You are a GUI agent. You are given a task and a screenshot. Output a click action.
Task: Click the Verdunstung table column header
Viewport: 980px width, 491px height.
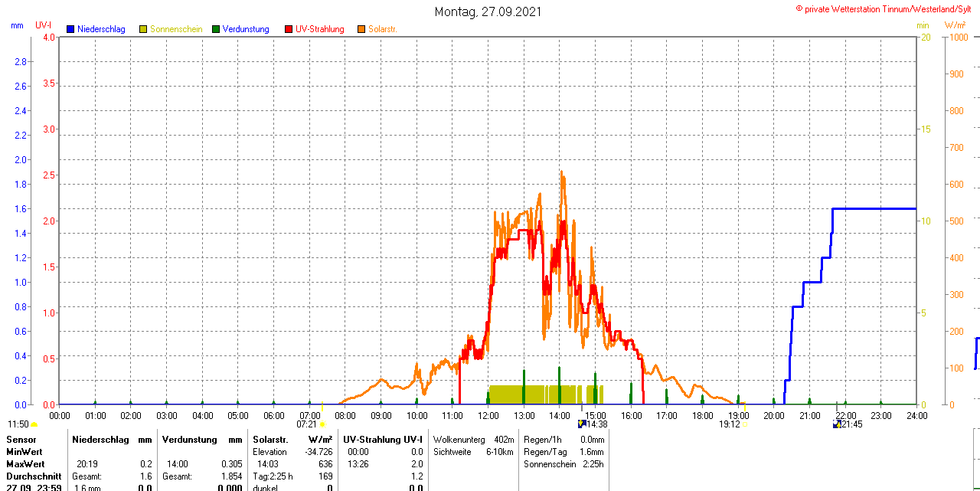tap(192, 440)
